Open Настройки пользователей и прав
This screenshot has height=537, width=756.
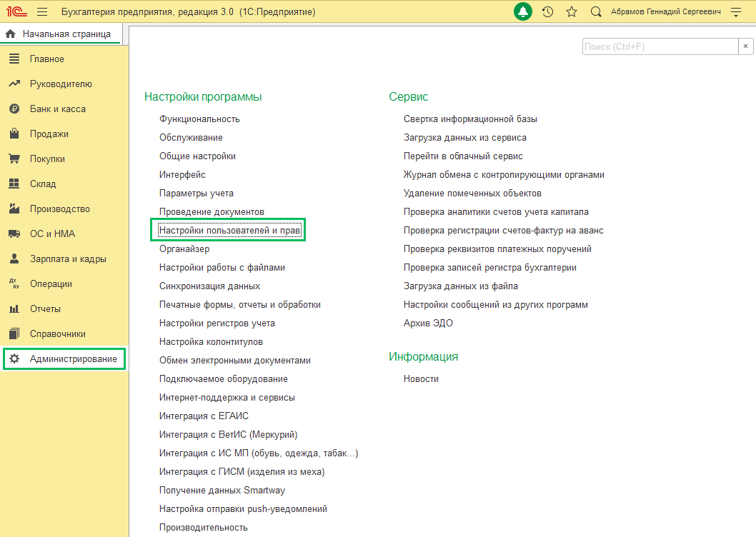tap(229, 231)
